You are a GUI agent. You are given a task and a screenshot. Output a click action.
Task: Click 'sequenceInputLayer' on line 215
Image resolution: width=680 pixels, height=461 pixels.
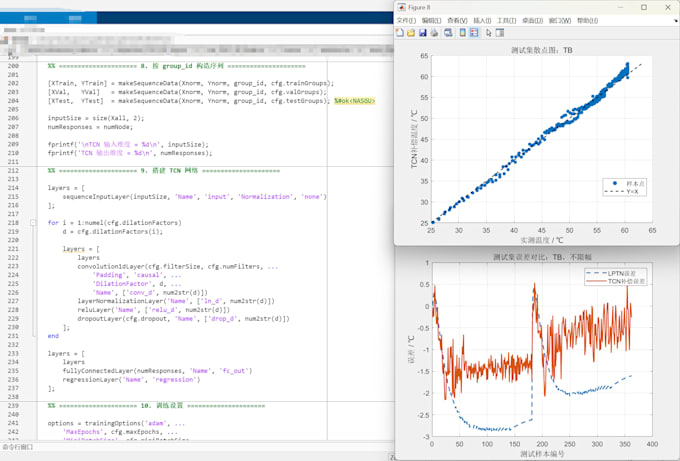point(98,196)
